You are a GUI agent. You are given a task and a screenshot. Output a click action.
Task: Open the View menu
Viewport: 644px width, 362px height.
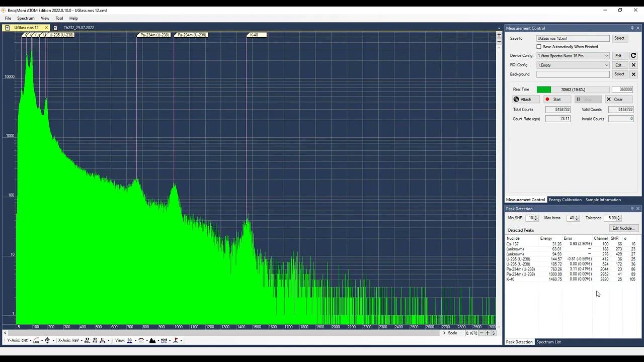coord(45,18)
